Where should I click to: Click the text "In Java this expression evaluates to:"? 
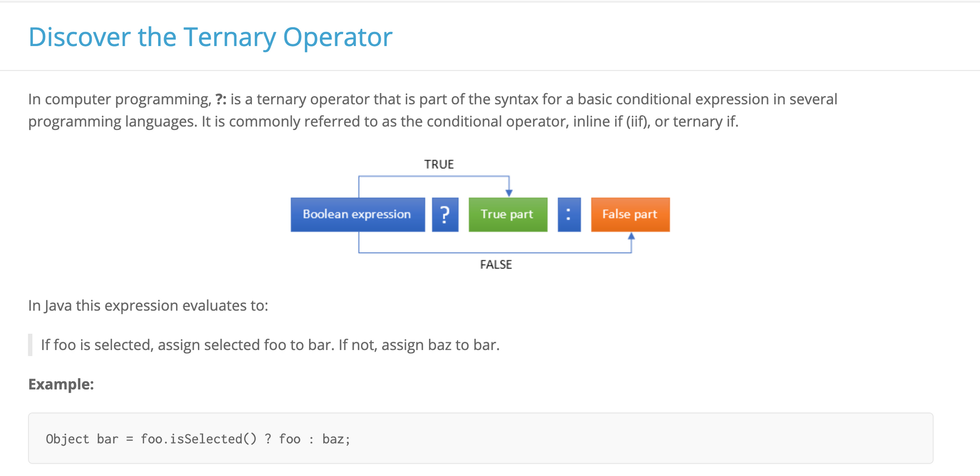(148, 306)
